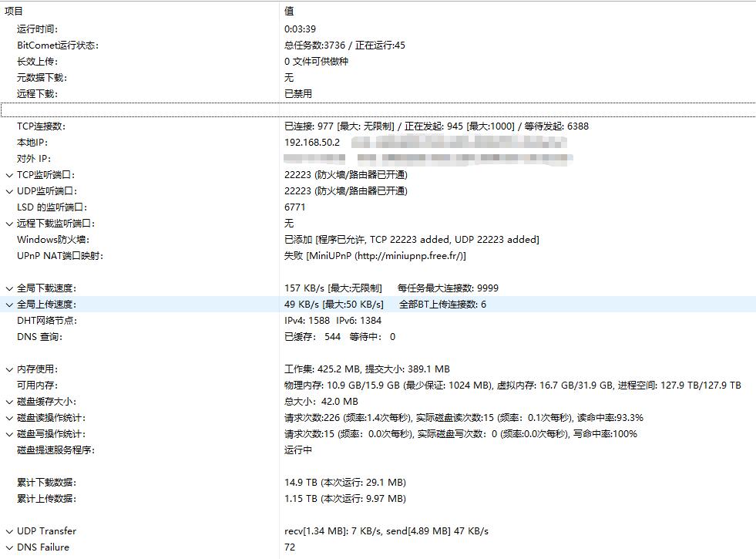The height and width of the screenshot is (559, 756).
Task: Select the 总大小: 42.0 MB value
Action: click(x=321, y=402)
